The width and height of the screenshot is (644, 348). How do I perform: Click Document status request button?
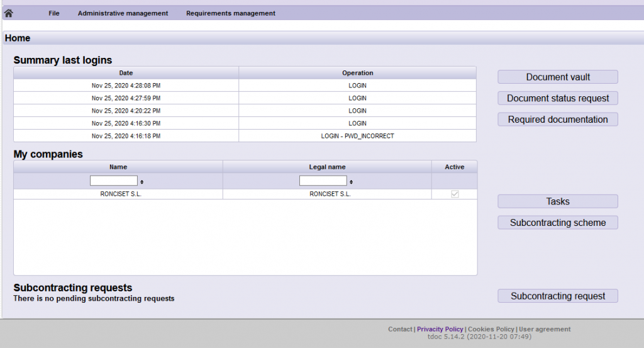558,98
